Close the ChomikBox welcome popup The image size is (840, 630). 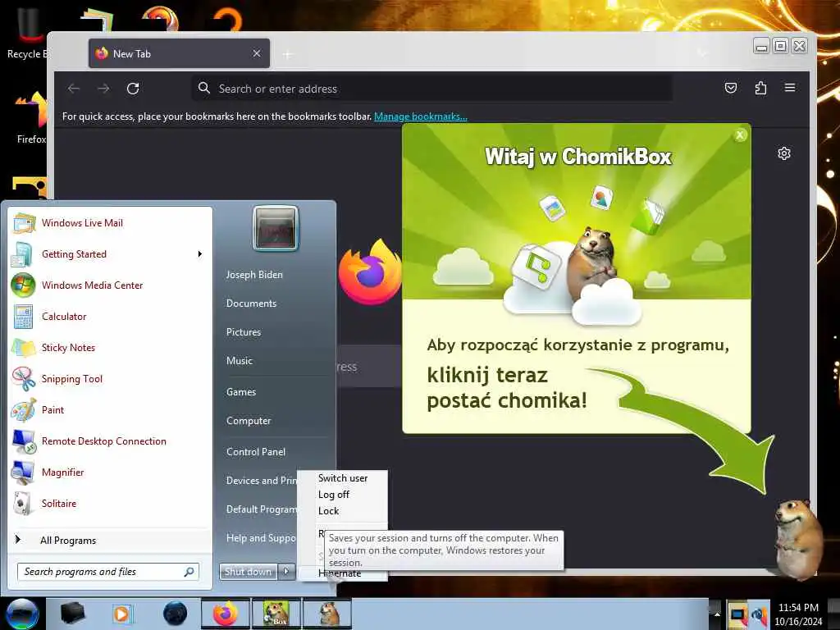tap(740, 135)
